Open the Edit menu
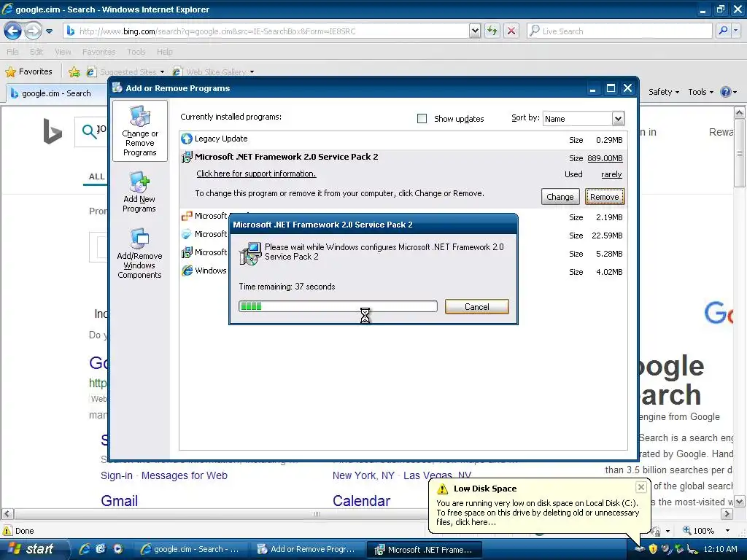The image size is (747, 560). click(36, 52)
